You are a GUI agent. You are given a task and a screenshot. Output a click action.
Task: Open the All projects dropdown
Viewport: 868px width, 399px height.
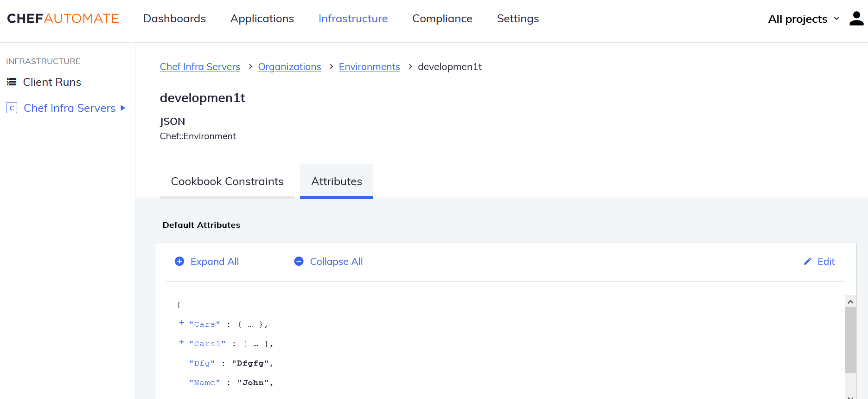click(803, 19)
